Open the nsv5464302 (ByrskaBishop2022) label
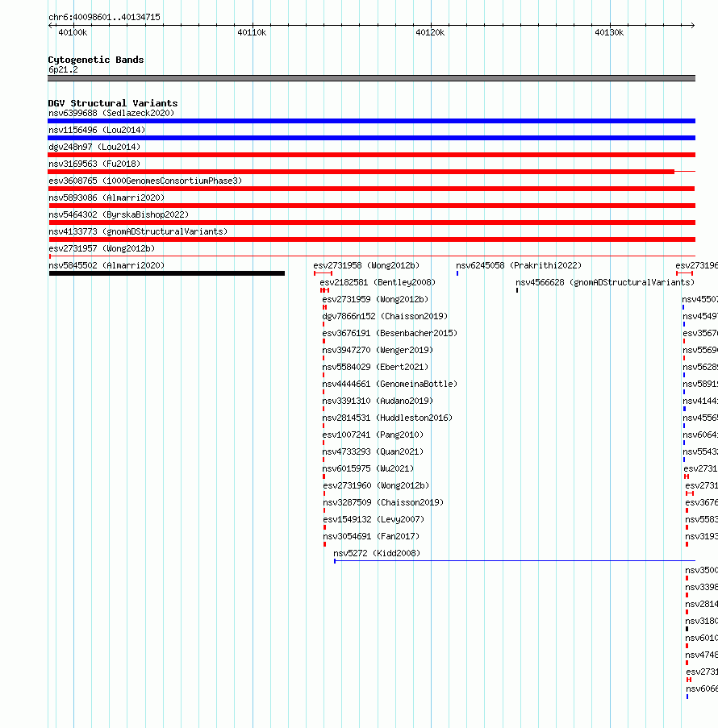718x728 pixels. point(119,215)
